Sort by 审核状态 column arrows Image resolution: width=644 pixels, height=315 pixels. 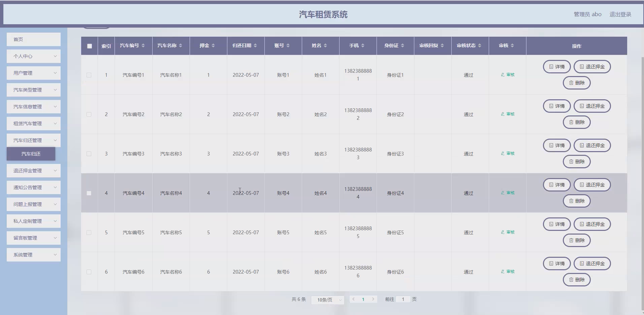[480, 45]
